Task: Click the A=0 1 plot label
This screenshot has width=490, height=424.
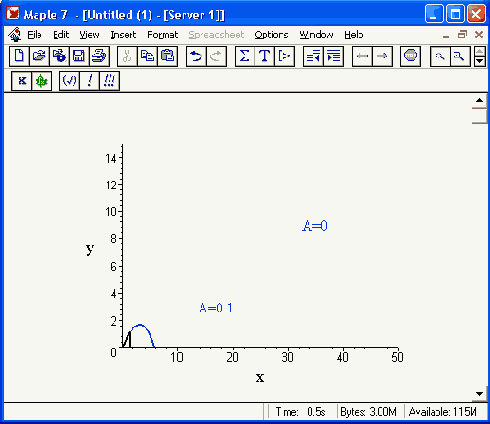Action: point(216,308)
